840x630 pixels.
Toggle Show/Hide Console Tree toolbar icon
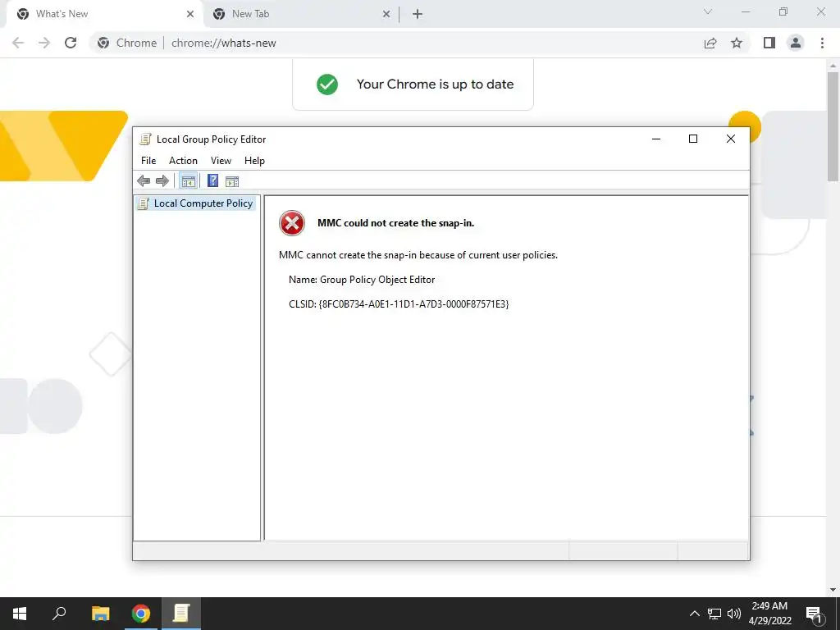click(188, 181)
